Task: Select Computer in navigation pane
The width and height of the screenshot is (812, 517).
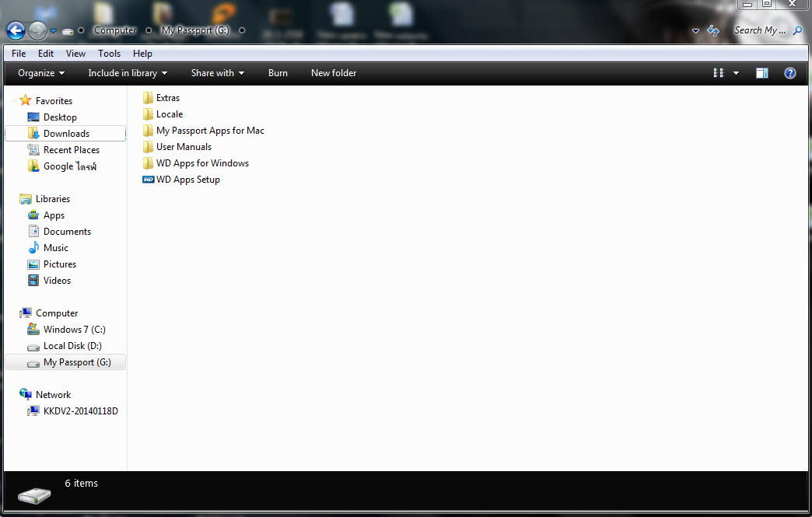Action: click(57, 313)
